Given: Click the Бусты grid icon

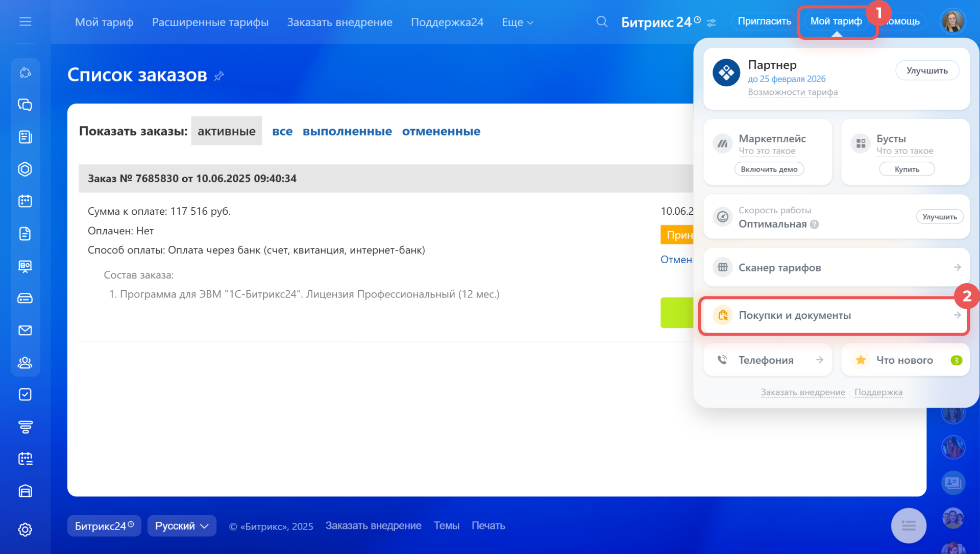Looking at the screenshot, I should (861, 144).
